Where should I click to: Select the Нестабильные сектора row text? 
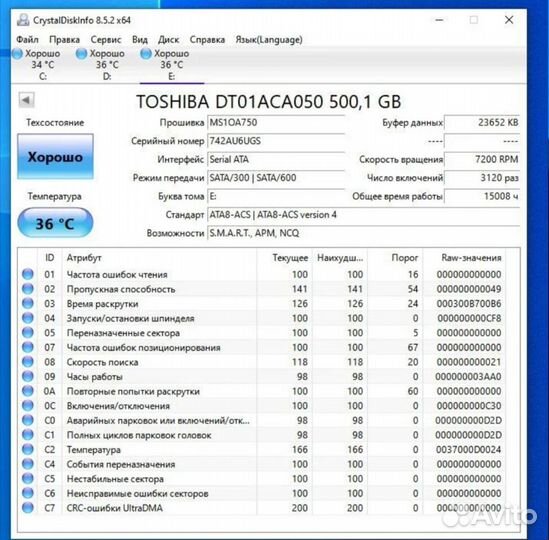(x=115, y=479)
